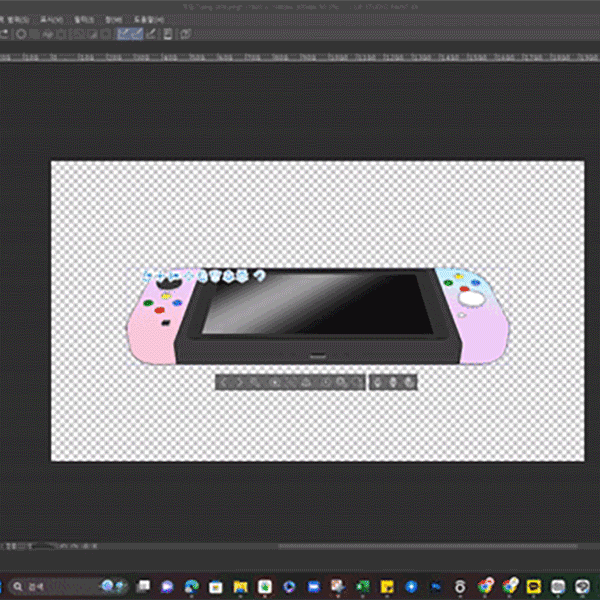Select the seventh manipulator icon, a rotation cube
600x600 pixels.
tap(228, 276)
